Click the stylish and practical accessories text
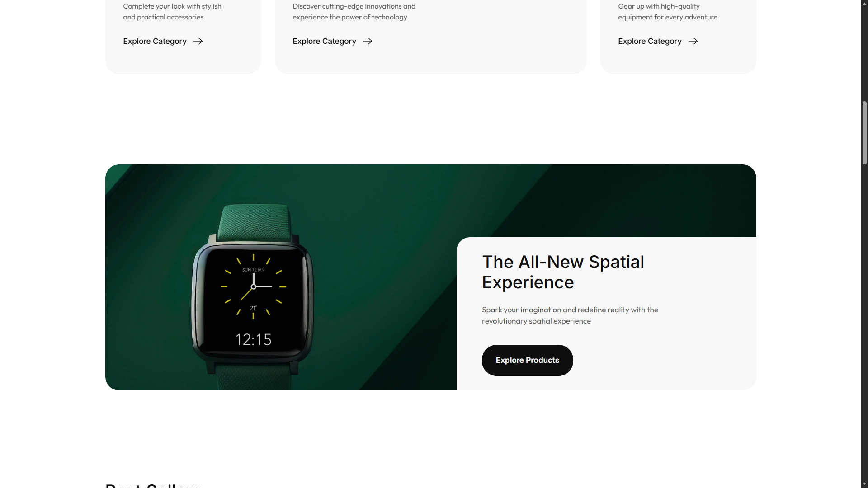Viewport: 868px width, 488px height. click(x=172, y=12)
